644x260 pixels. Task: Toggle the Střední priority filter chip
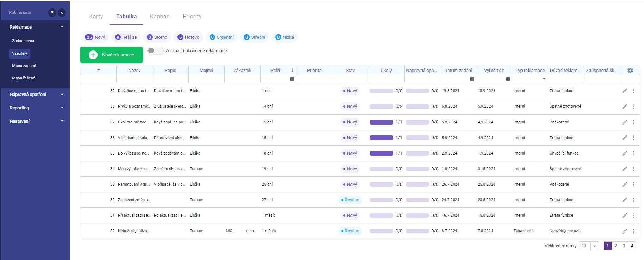point(255,37)
